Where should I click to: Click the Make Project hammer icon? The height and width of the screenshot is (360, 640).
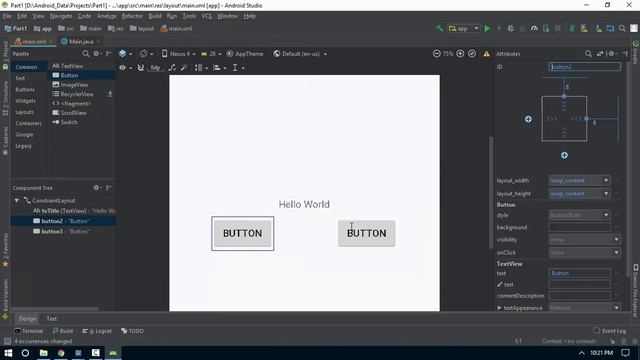[440, 29]
